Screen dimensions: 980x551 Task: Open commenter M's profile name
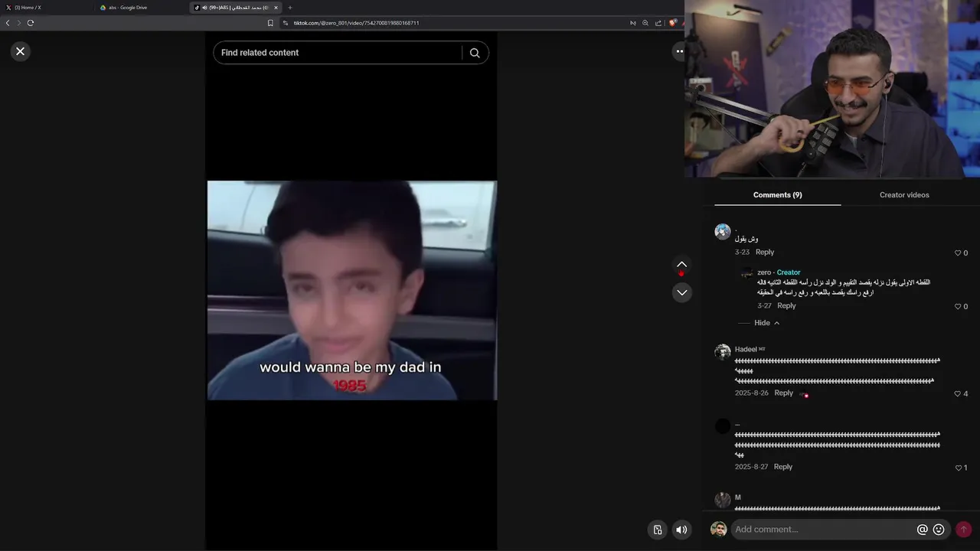tap(738, 497)
